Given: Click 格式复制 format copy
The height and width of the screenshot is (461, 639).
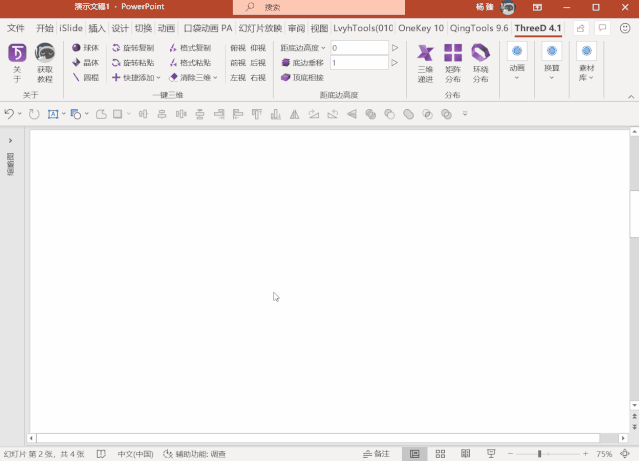Looking at the screenshot, I should point(190,48).
